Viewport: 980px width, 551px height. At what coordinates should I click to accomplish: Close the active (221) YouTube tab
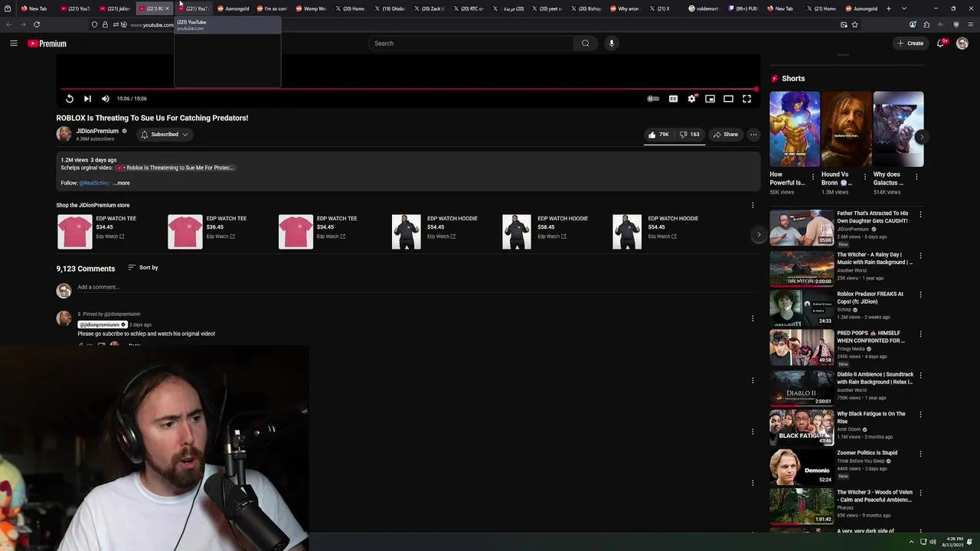(168, 8)
